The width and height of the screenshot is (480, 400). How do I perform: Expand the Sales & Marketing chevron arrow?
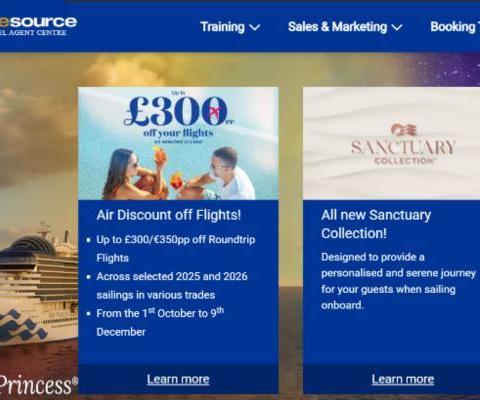click(x=397, y=28)
